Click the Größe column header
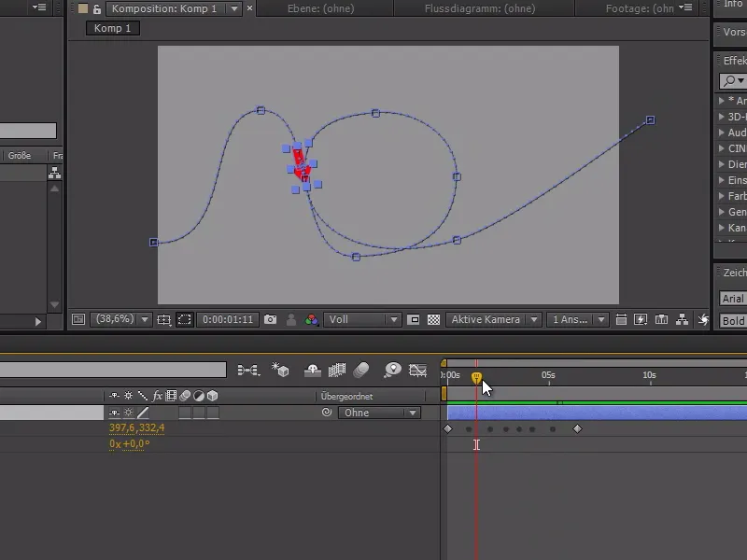Viewport: 747px width, 560px height. pos(20,156)
